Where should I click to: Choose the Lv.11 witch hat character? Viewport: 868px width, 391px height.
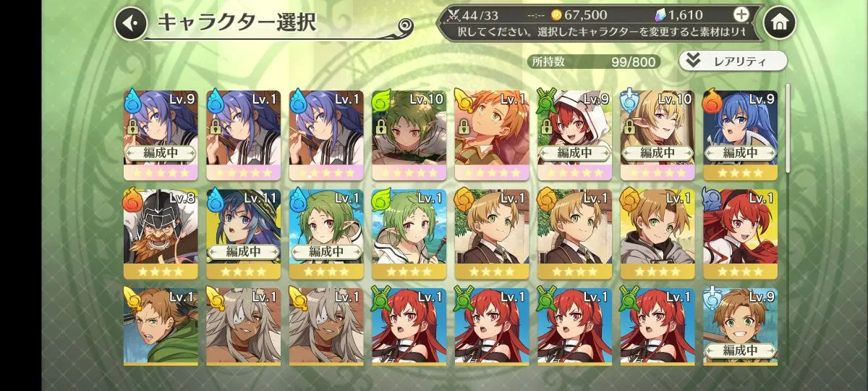tap(243, 235)
